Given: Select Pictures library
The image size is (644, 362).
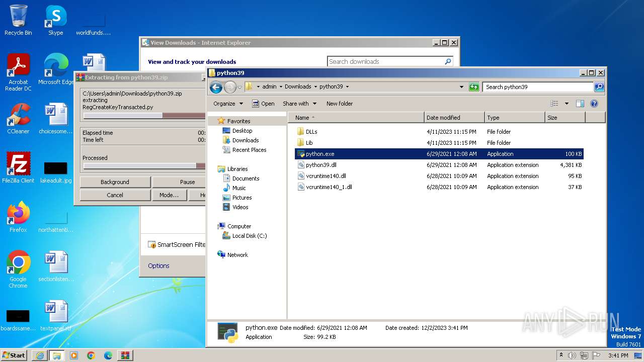Looking at the screenshot, I should (242, 198).
